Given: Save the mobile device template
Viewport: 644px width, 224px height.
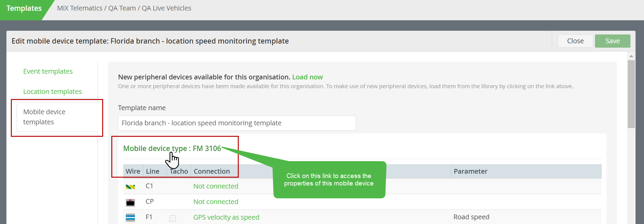Looking at the screenshot, I should [x=612, y=41].
